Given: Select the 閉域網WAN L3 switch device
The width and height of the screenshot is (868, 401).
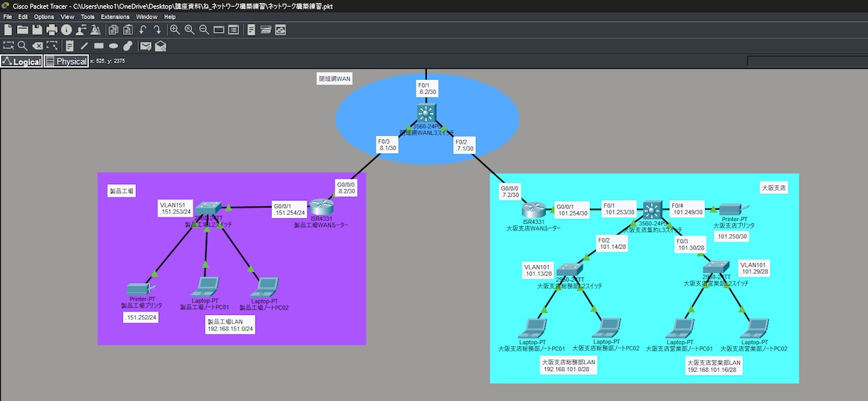Looking at the screenshot, I should point(427,112).
